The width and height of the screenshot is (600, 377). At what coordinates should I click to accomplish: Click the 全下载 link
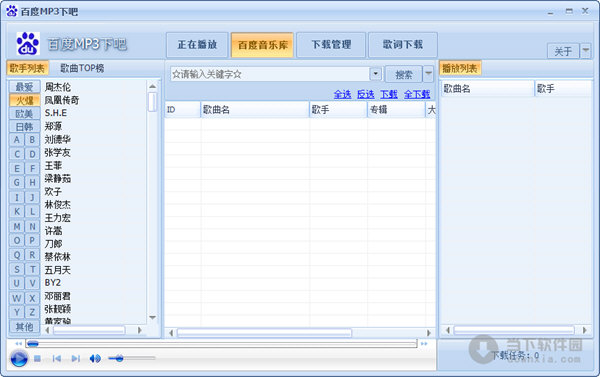417,94
